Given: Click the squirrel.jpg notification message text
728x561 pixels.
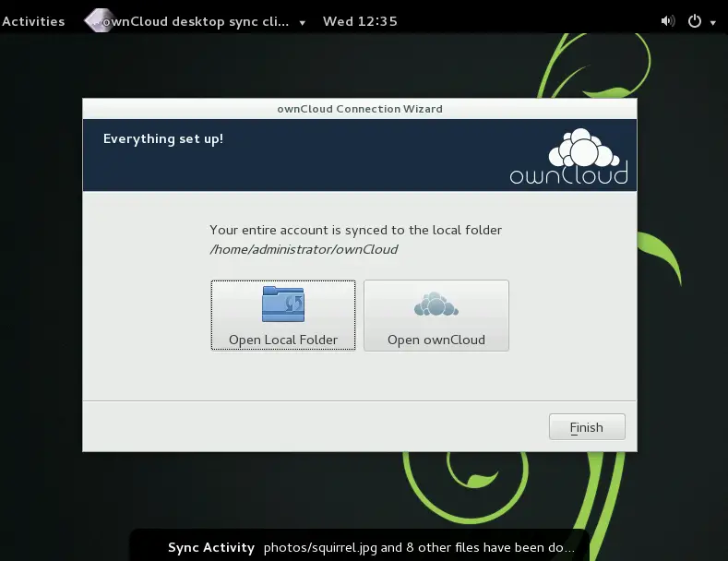Looking at the screenshot, I should coord(419,547).
